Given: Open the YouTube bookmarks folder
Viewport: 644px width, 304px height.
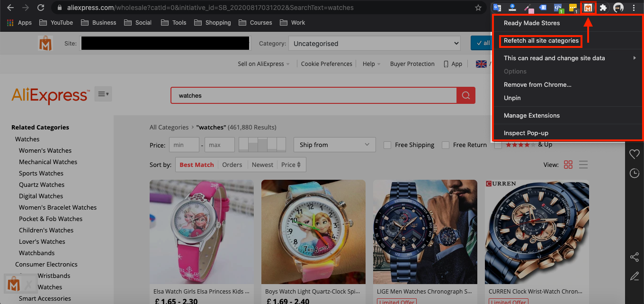Looking at the screenshot, I should 56,23.
